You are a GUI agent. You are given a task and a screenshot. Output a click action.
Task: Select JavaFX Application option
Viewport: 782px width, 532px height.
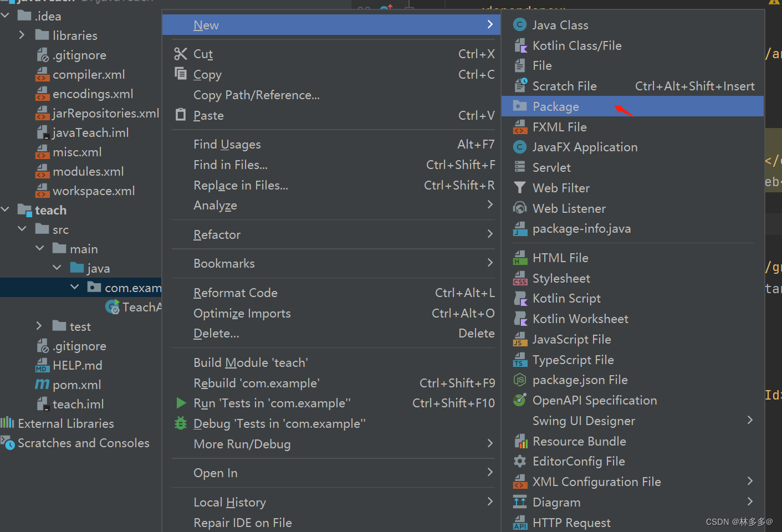(585, 147)
